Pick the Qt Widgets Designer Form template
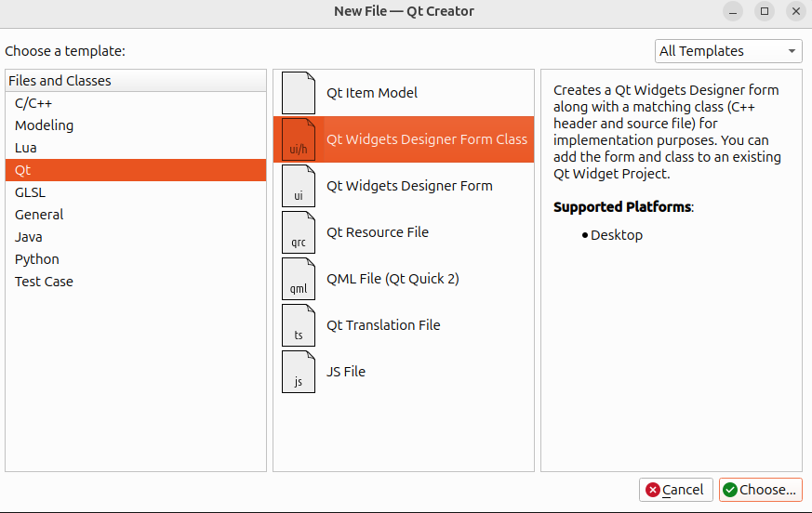Screen dimensions: 812x513 point(404,186)
